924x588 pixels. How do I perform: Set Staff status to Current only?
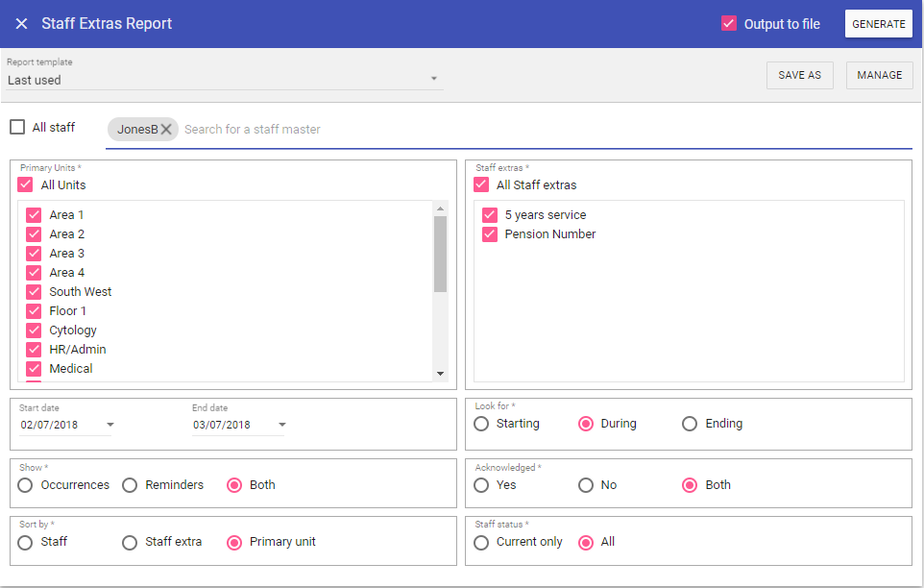point(482,543)
